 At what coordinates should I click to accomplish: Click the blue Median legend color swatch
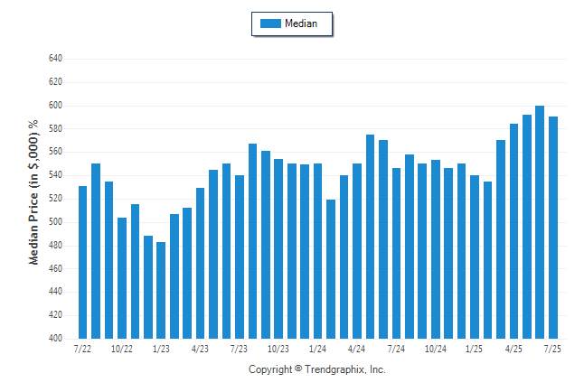(270, 23)
